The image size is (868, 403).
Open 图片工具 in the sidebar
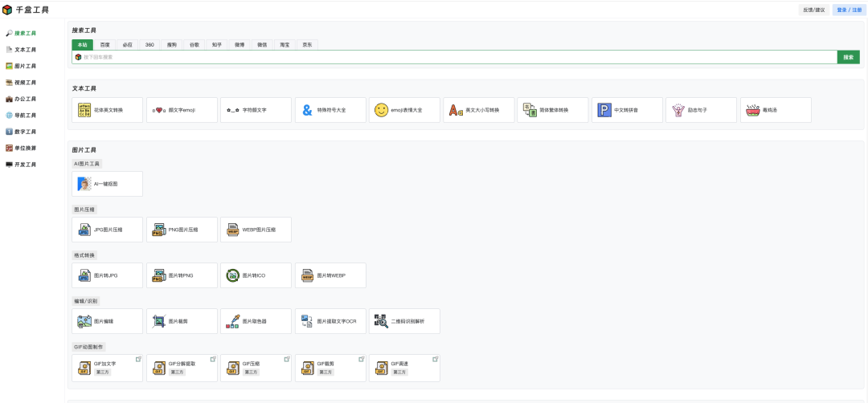21,66
